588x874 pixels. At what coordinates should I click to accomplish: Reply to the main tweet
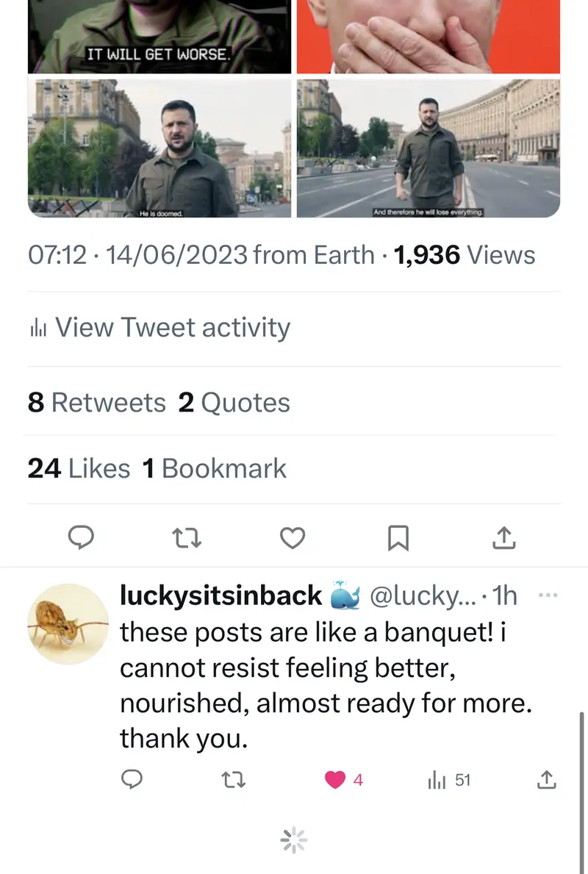click(x=81, y=539)
